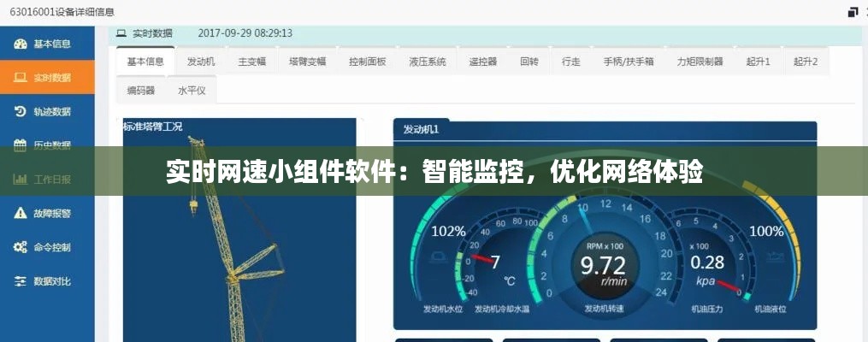
Task: Click the 数据对比 sliders icon
Action: [x=20, y=281]
